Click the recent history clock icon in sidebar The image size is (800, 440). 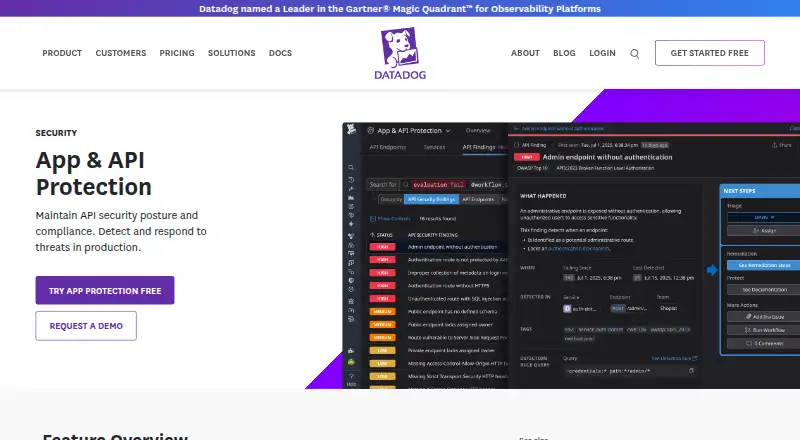point(351,180)
